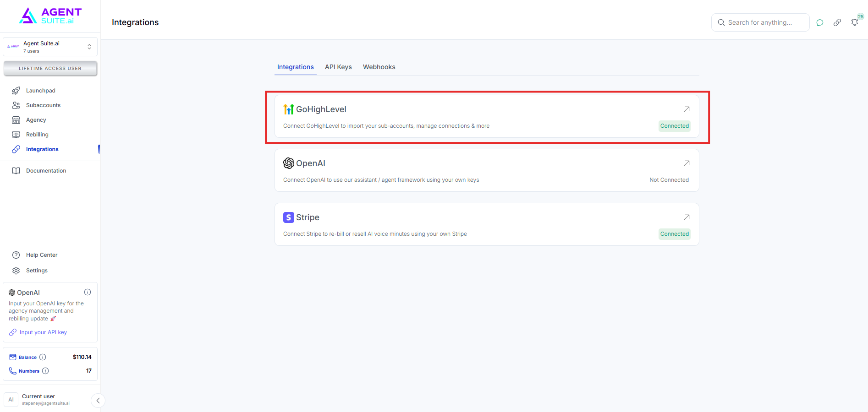868x412 pixels.
Task: Click the Numbers phone icon
Action: point(13,371)
